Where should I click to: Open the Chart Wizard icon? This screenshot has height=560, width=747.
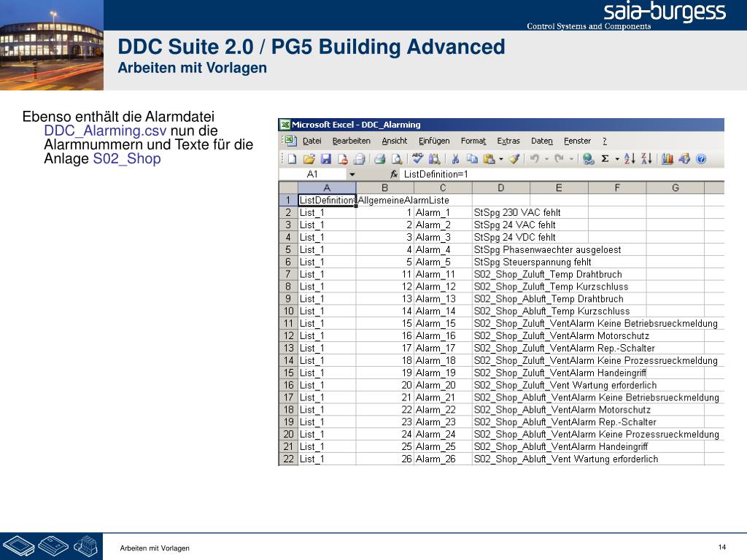pyautogui.click(x=667, y=159)
